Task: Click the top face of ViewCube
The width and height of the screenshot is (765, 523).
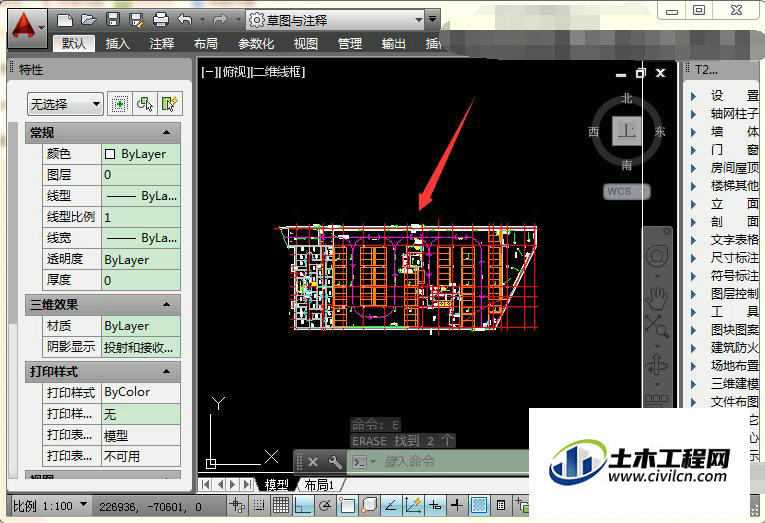Action: (627, 131)
